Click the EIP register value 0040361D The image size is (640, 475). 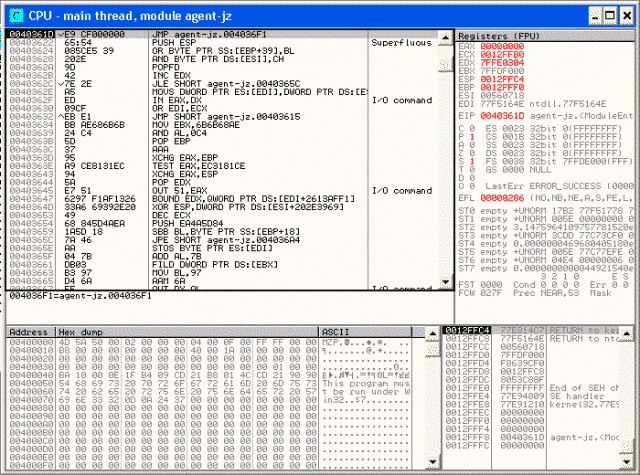[x=502, y=116]
